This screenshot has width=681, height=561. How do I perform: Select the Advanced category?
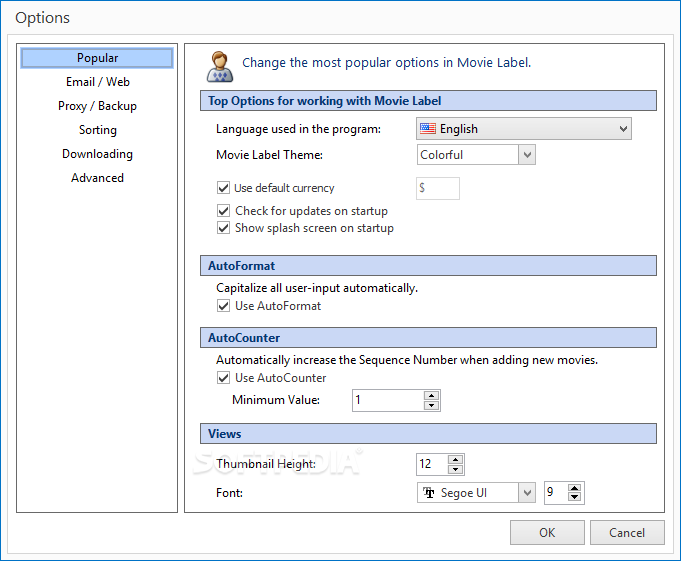click(x=97, y=178)
